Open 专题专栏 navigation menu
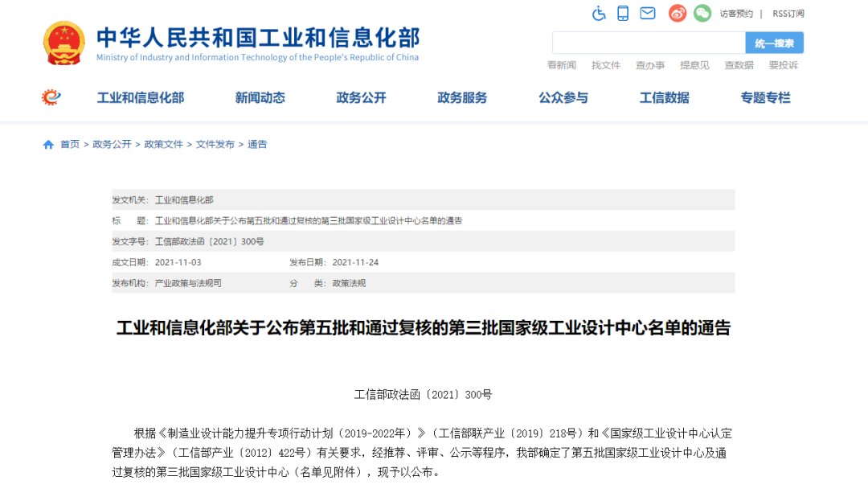The width and height of the screenshot is (868, 501). 766,98
